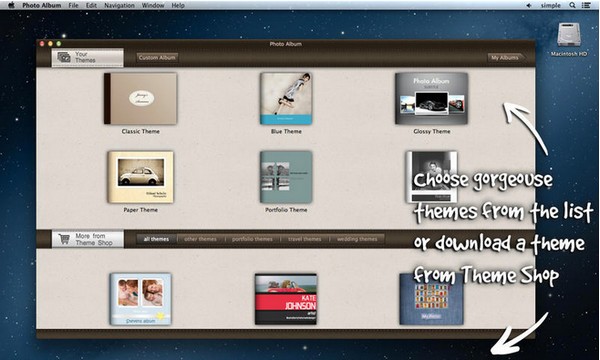The image size is (600, 360).
Task: Open the denim blue shop theme cover
Action: pos(431,299)
